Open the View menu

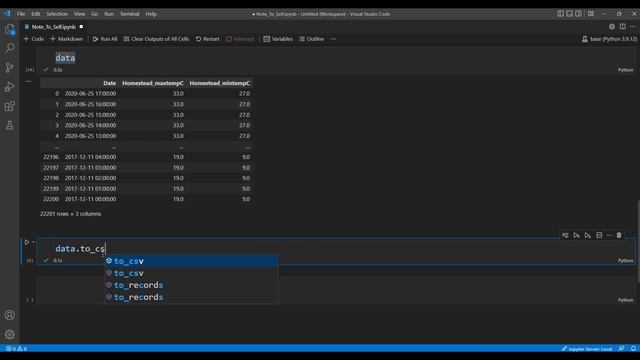coord(79,13)
